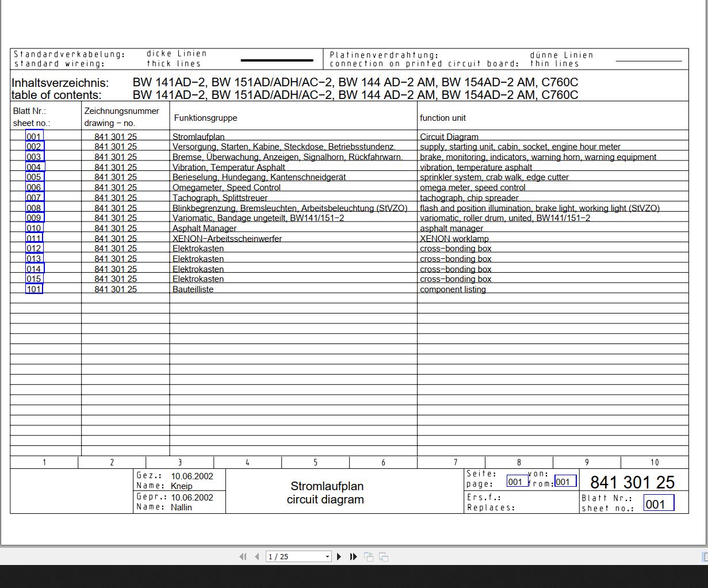Viewport: 708px width, 588px height.
Task: Click the 'function unit' column header
Action: pos(443,118)
